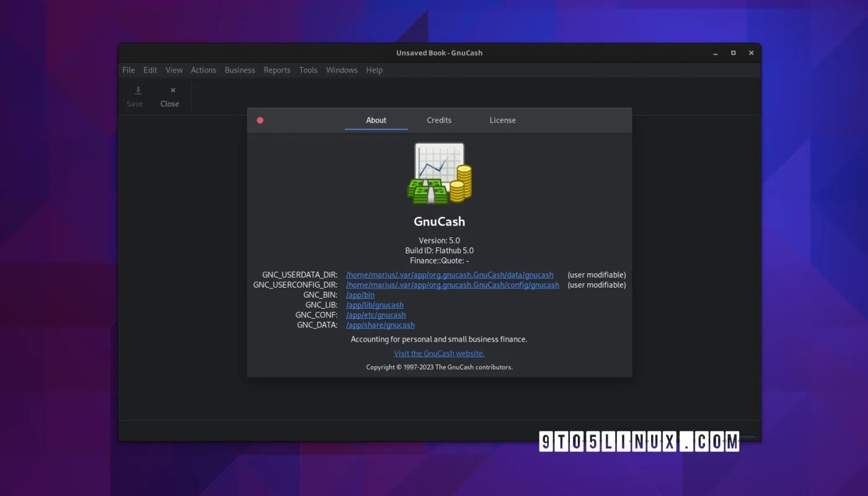Click the GNC_USERCONFIG_DIR path link
Image resolution: width=868 pixels, height=496 pixels.
pos(453,285)
